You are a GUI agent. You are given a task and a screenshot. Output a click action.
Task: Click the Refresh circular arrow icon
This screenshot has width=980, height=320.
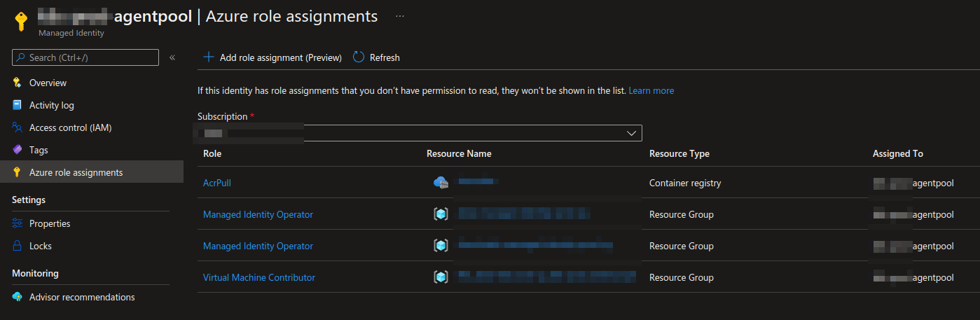tap(359, 57)
